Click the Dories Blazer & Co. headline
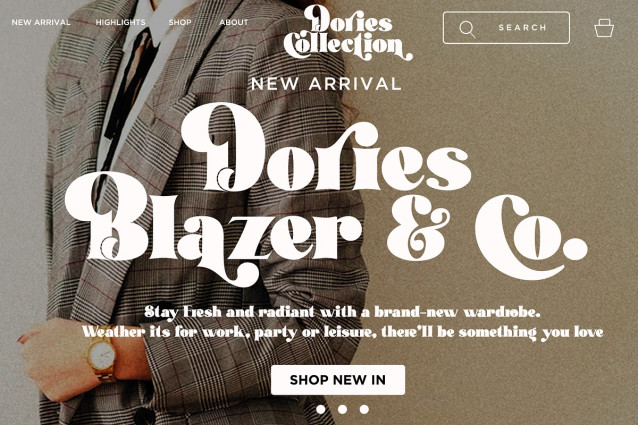Viewport: 638px width, 425px height. [326, 195]
